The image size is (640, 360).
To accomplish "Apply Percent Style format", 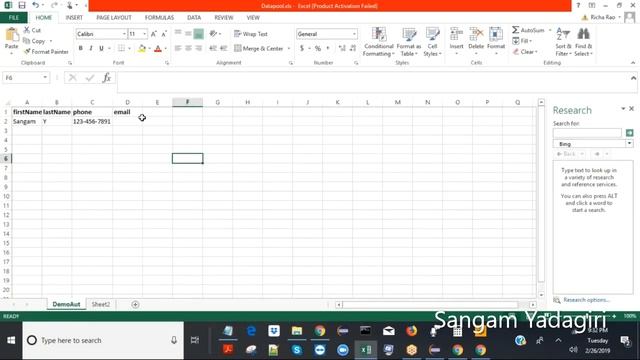I will point(318,48).
